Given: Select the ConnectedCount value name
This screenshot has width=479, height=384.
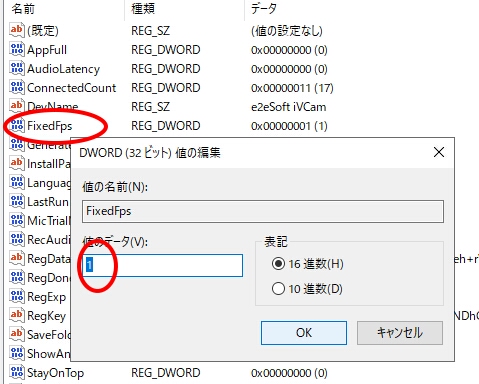Looking at the screenshot, I should [72, 88].
